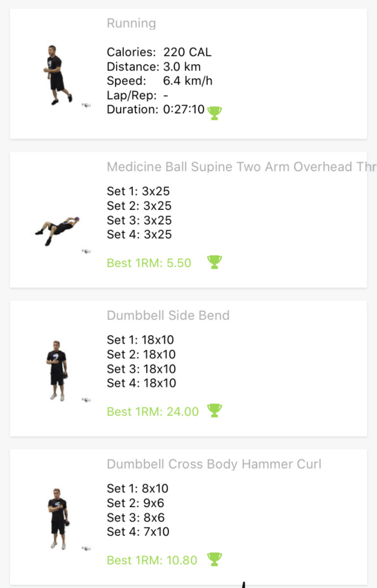This screenshot has width=377, height=588.
Task: Tap the trophy next to Best 1RM: 10.80
Action: pos(214,559)
